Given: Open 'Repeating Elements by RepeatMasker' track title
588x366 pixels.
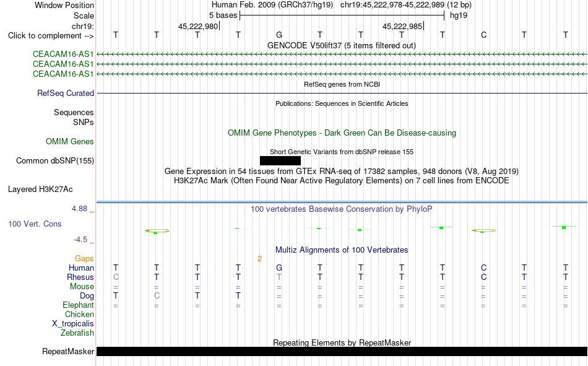Looking at the screenshot, I should (342, 342).
